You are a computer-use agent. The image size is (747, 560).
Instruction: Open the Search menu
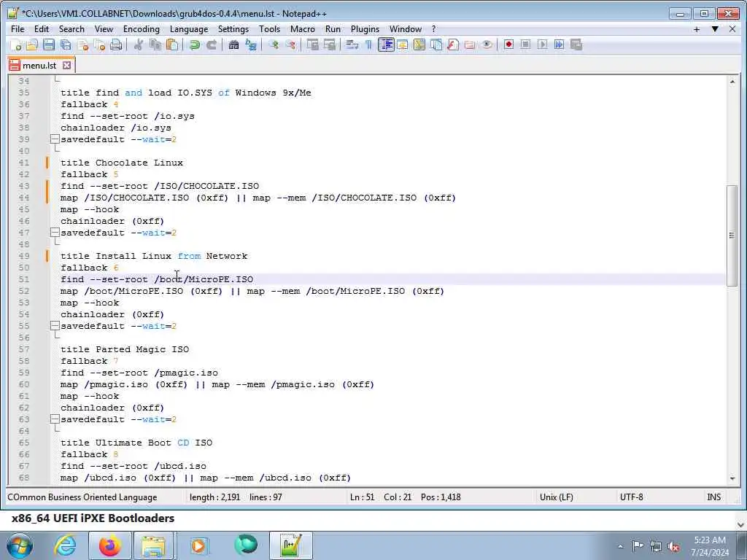click(x=71, y=29)
